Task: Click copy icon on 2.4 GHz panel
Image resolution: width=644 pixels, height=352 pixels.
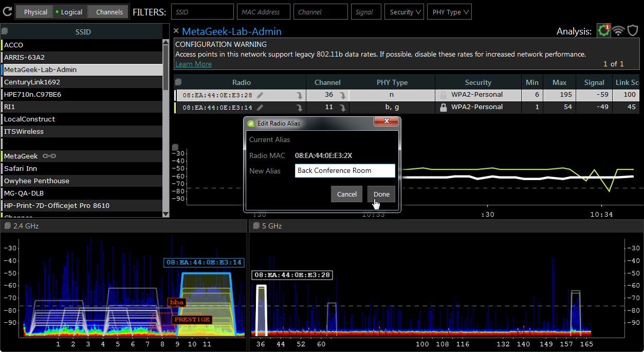Action: click(x=7, y=226)
